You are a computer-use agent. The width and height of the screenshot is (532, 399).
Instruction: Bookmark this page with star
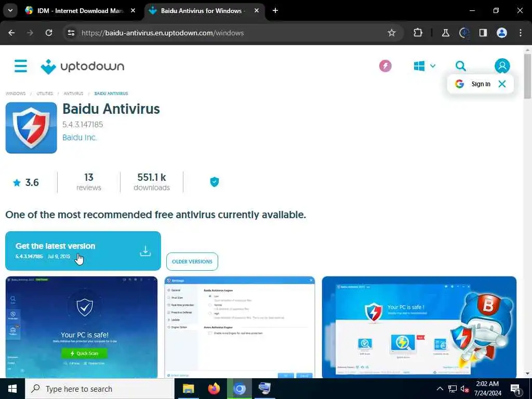[392, 33]
